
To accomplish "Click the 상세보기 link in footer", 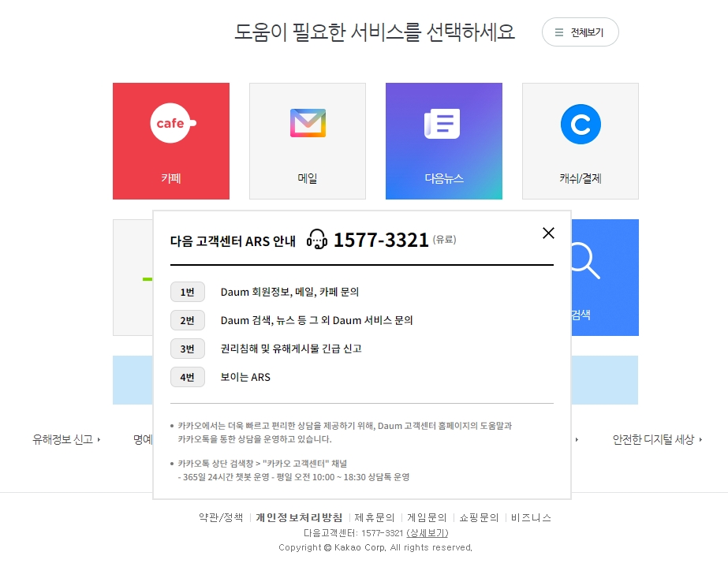I will pos(427,533).
